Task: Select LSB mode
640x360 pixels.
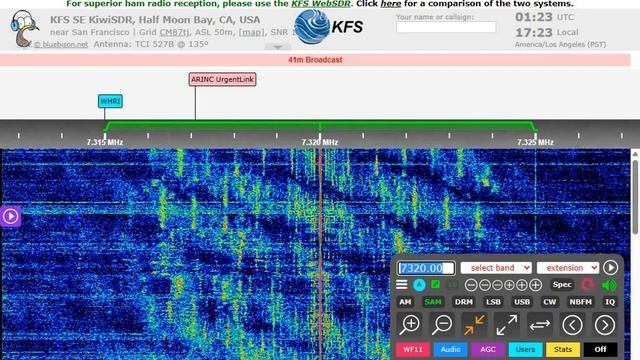Action: tap(493, 302)
